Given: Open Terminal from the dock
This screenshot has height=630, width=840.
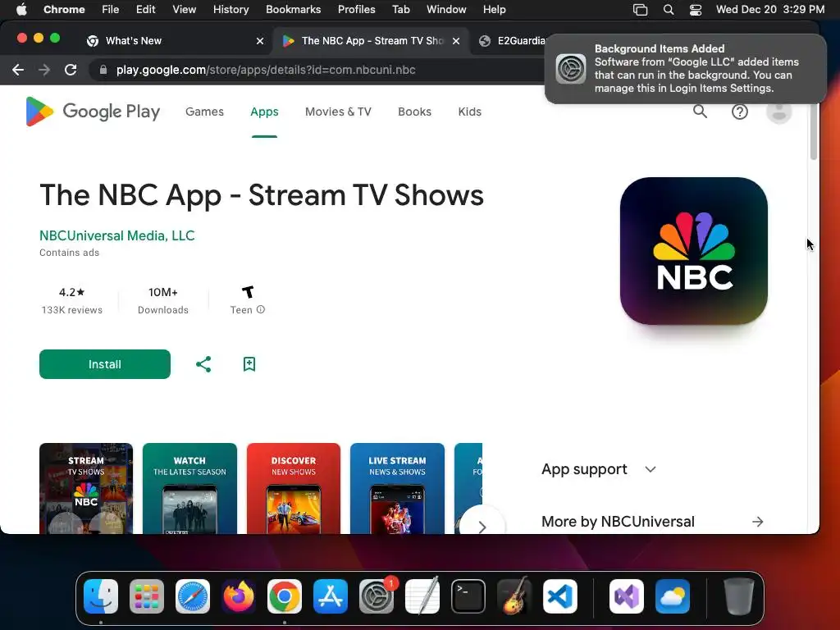Looking at the screenshot, I should [x=468, y=596].
